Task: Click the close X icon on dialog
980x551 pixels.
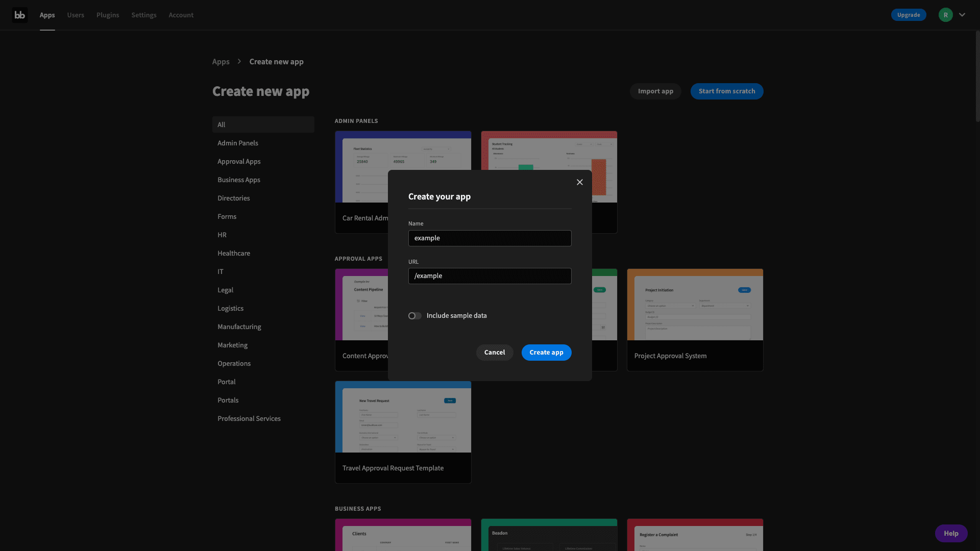Action: (579, 182)
